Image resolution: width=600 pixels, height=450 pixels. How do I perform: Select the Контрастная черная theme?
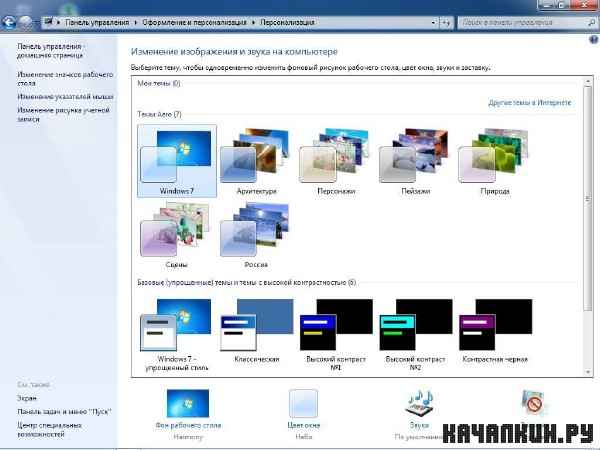[495, 331]
